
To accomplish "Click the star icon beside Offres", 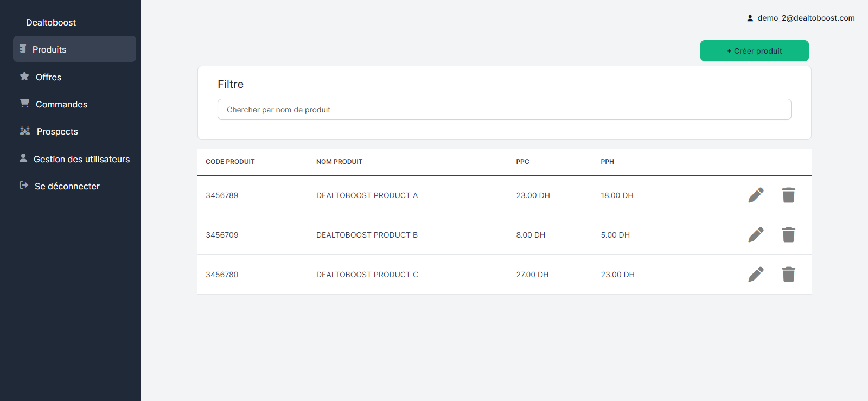I will (24, 77).
